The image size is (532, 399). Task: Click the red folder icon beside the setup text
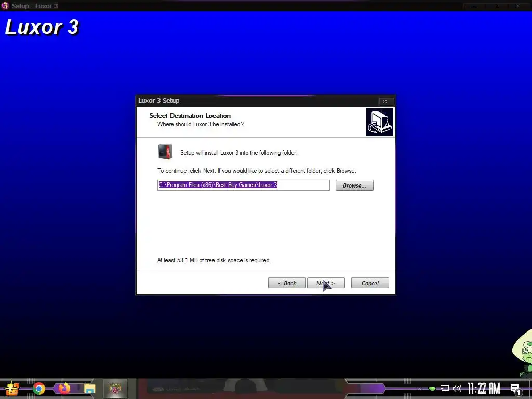[165, 152]
